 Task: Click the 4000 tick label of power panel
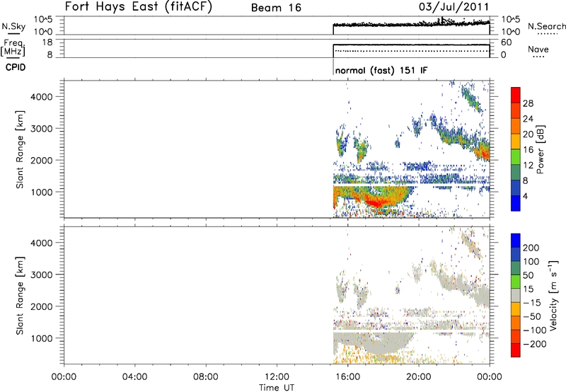(x=42, y=97)
